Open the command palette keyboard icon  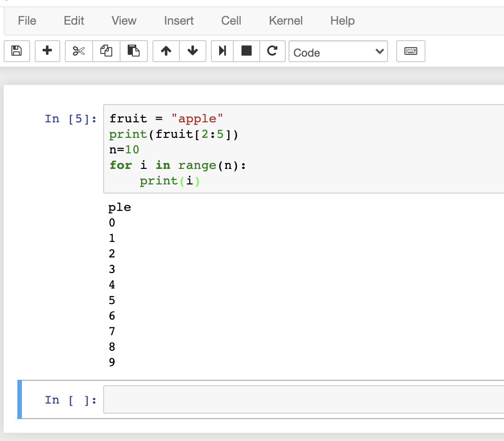click(411, 51)
